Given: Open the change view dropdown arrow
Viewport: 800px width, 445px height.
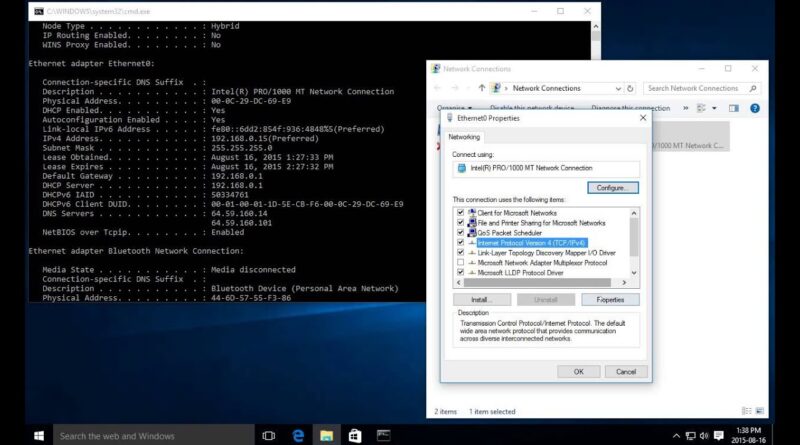Looking at the screenshot, I should pos(714,108).
